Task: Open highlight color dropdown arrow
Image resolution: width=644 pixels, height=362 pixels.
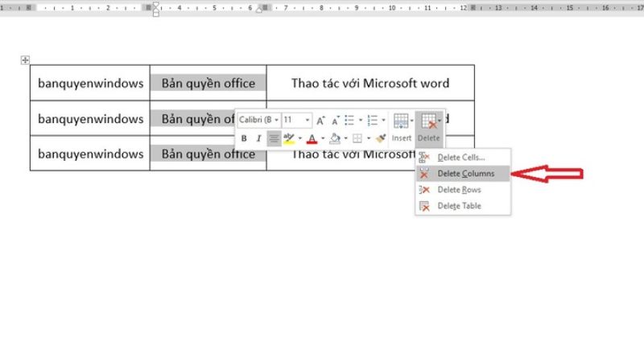Action: tap(299, 138)
